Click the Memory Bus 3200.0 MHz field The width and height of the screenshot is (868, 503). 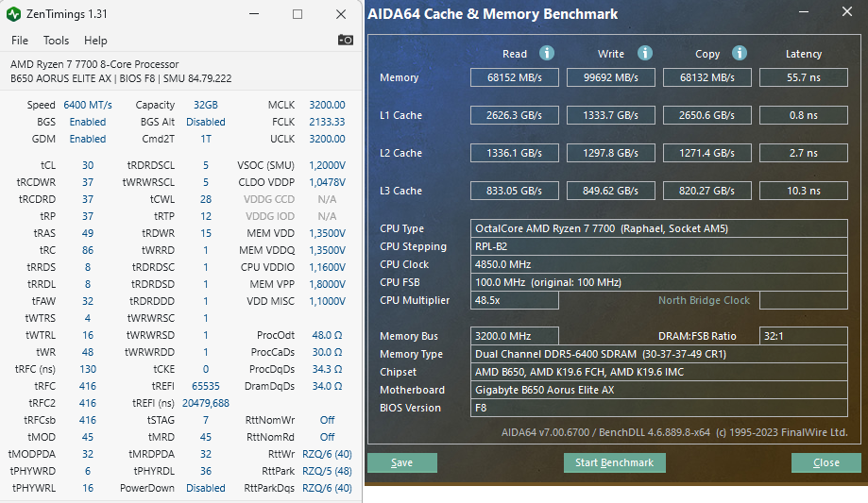click(514, 336)
